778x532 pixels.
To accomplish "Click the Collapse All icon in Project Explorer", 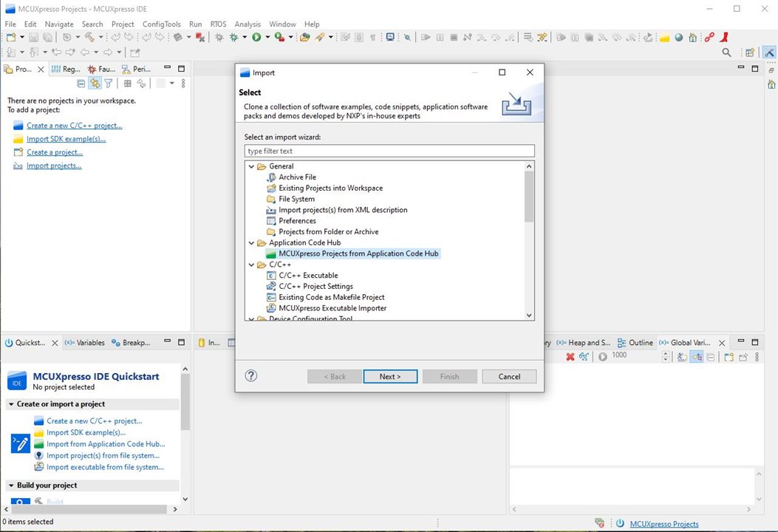I will click(x=81, y=83).
